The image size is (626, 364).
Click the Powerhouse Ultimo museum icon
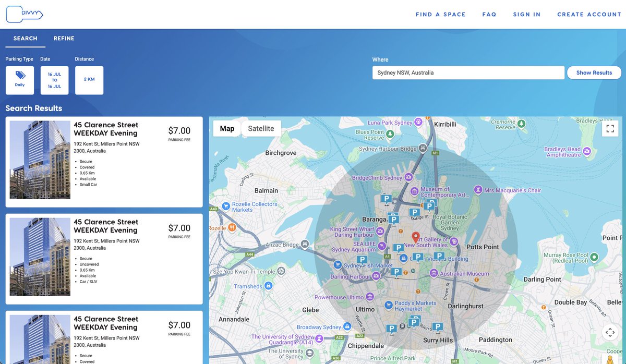tap(370, 297)
